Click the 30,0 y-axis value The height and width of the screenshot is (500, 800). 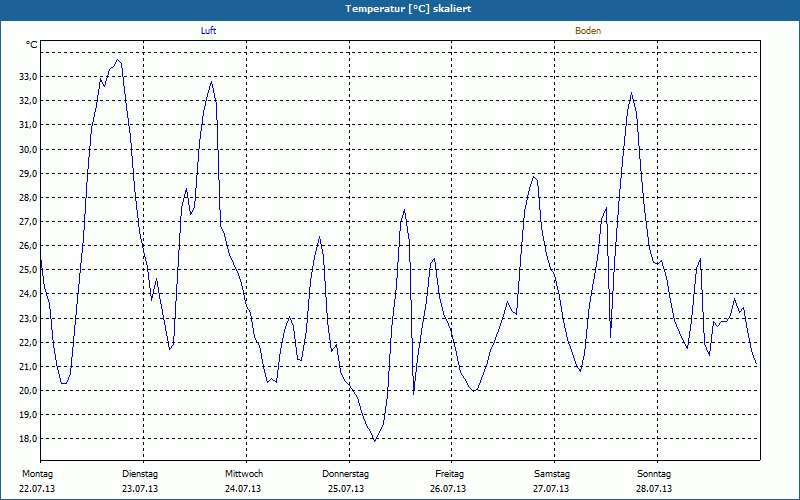click(29, 149)
